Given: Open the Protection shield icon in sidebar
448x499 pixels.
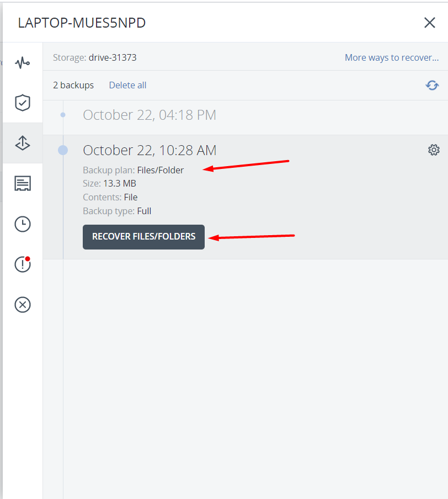Looking at the screenshot, I should tap(23, 103).
